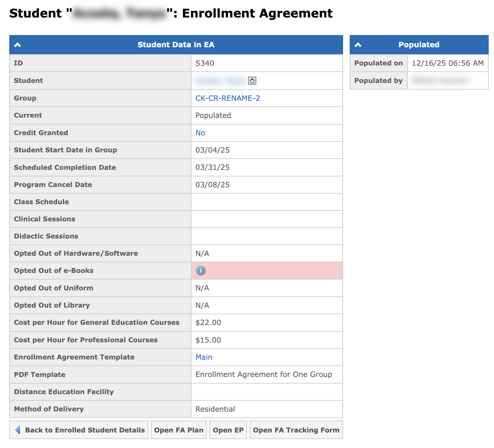Click the Didactic Sessions row label
This screenshot has height=448, width=494.
(46, 236)
